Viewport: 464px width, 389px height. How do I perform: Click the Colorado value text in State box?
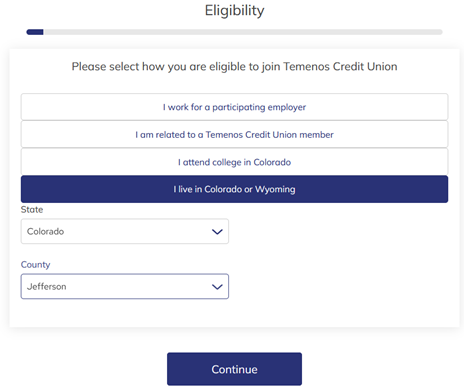[x=45, y=231]
